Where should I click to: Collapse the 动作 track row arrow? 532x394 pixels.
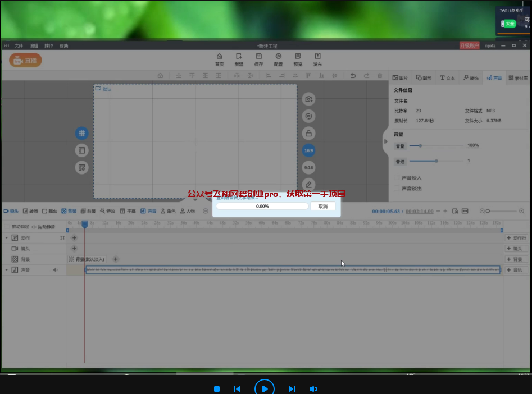tap(7, 238)
